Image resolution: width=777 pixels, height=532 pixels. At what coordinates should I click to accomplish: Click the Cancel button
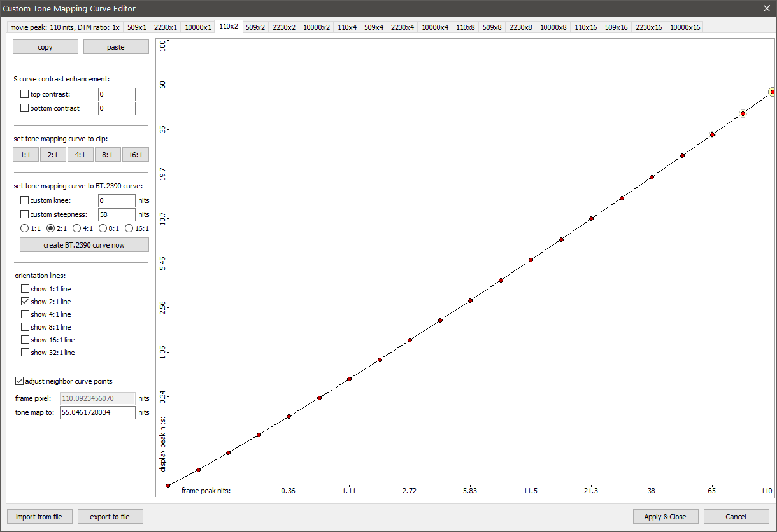click(736, 517)
